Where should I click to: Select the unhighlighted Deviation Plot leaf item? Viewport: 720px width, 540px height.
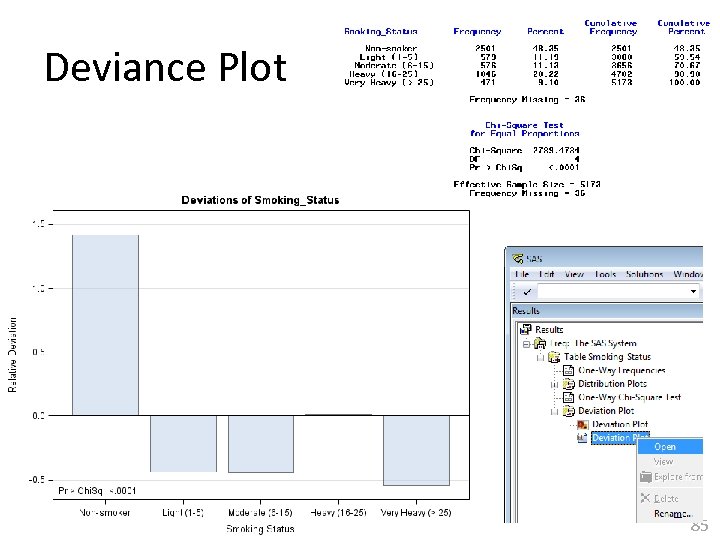tap(620, 424)
